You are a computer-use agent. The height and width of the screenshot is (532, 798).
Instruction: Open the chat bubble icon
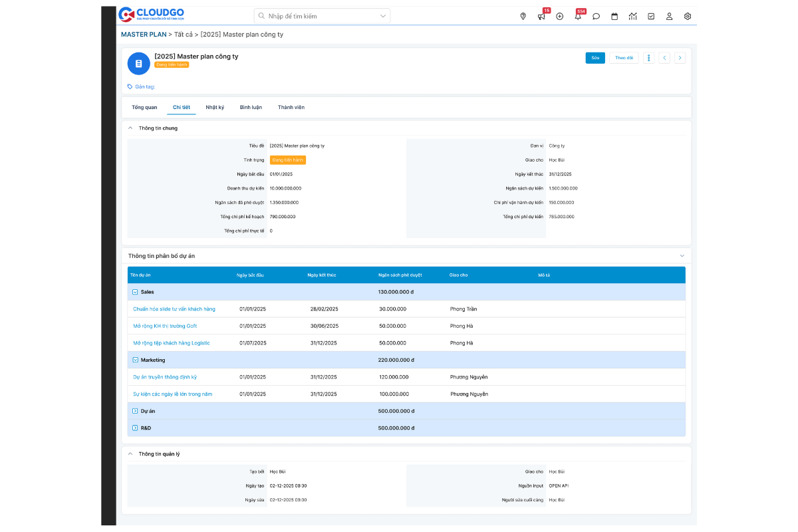point(596,17)
